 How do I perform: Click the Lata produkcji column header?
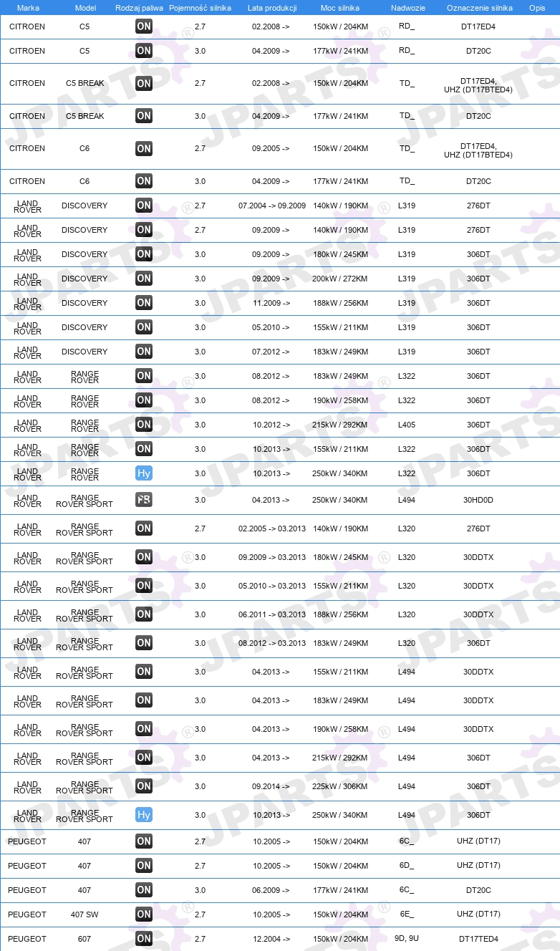point(272,8)
